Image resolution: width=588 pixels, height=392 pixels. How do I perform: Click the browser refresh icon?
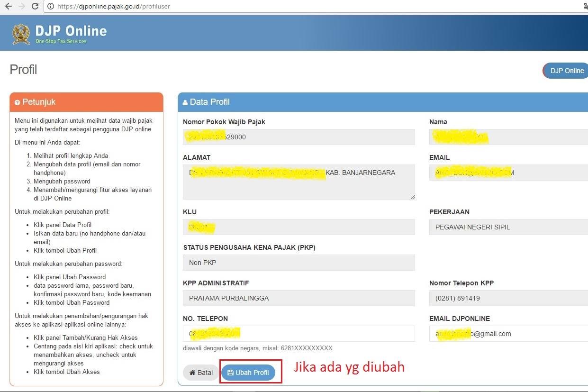point(35,7)
